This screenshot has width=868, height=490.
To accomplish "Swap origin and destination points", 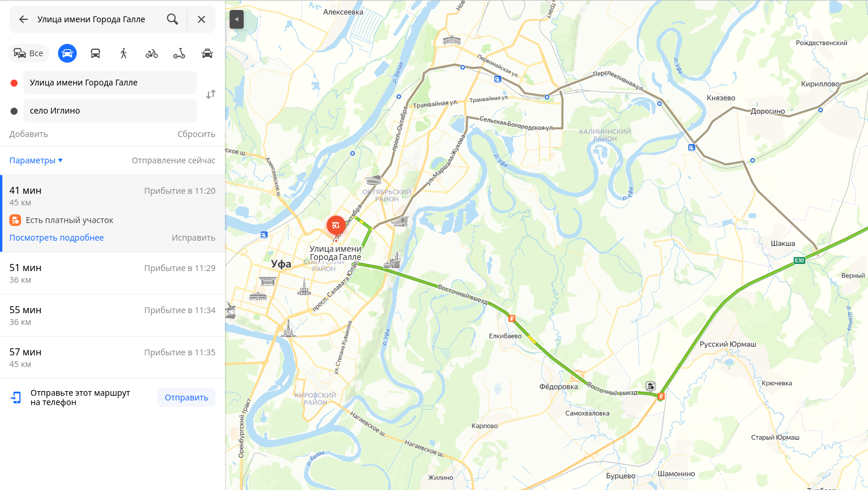I will pos(211,94).
